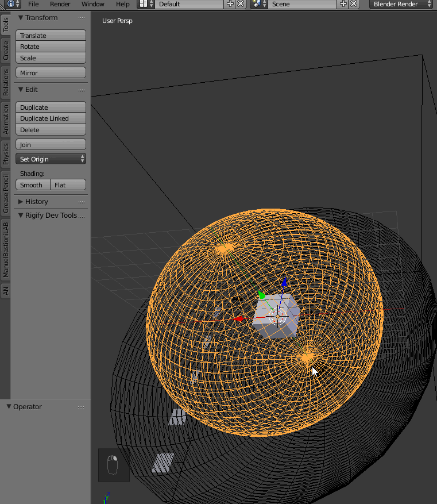
Task: Click the History panel drag grip dots
Action: 82,202
